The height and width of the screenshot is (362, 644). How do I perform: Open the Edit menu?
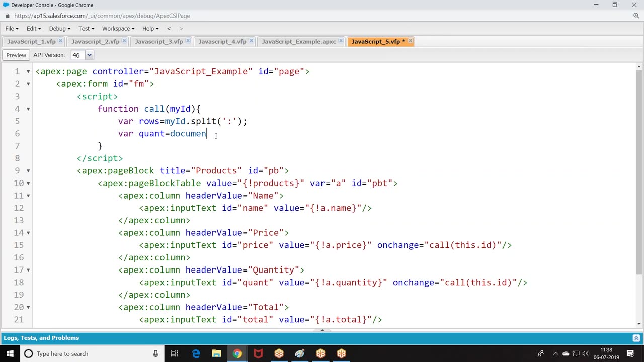(x=33, y=29)
